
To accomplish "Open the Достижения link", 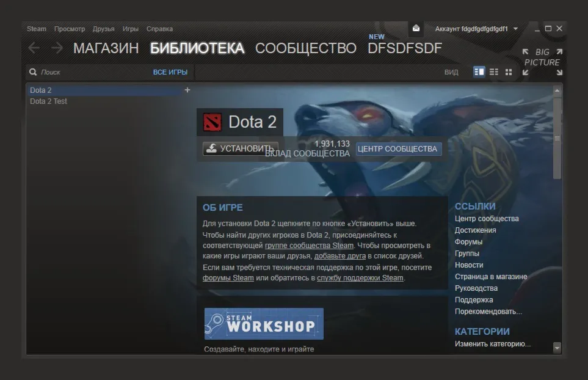I will pos(475,230).
